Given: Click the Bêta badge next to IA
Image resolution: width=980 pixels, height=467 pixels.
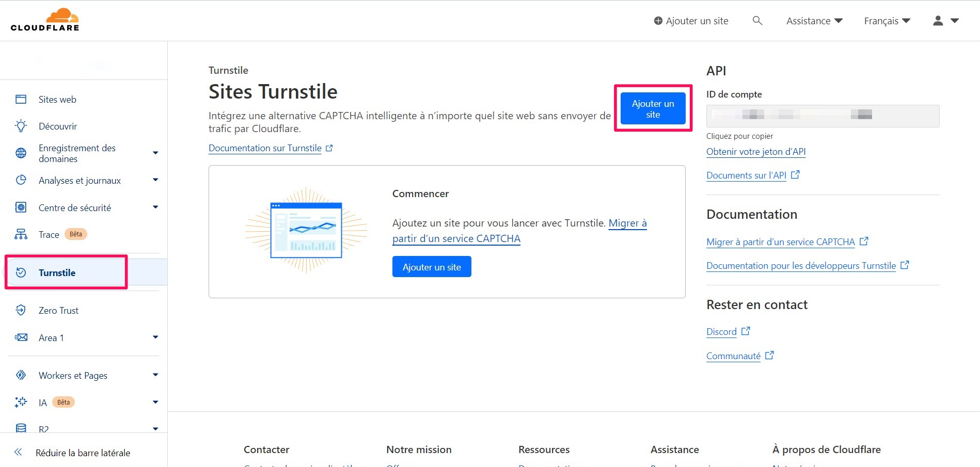Looking at the screenshot, I should [x=64, y=402].
